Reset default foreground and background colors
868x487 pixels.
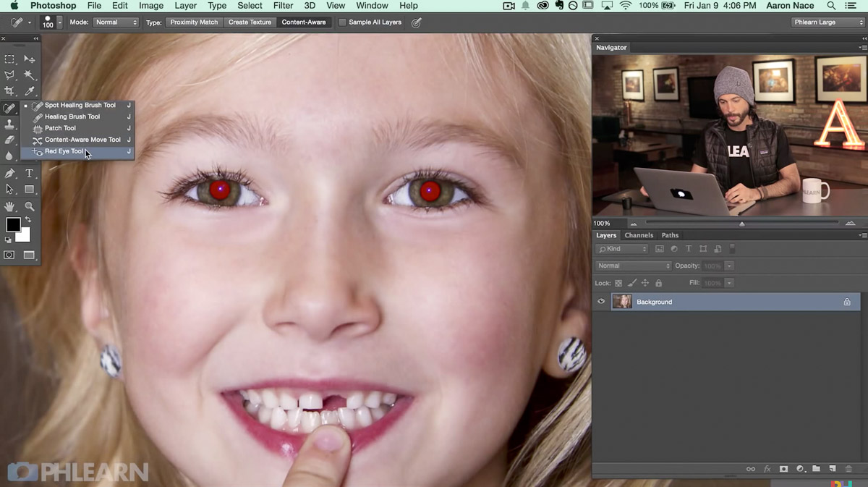(x=8, y=240)
